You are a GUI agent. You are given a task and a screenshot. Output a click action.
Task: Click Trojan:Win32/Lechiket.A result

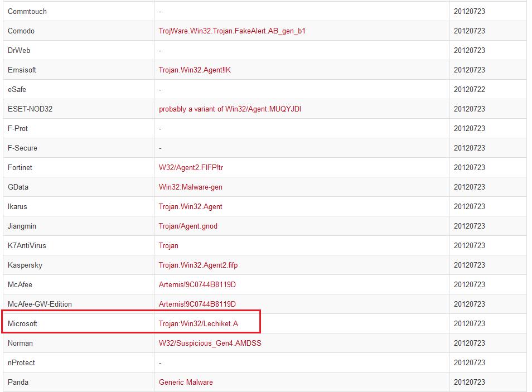click(x=199, y=324)
